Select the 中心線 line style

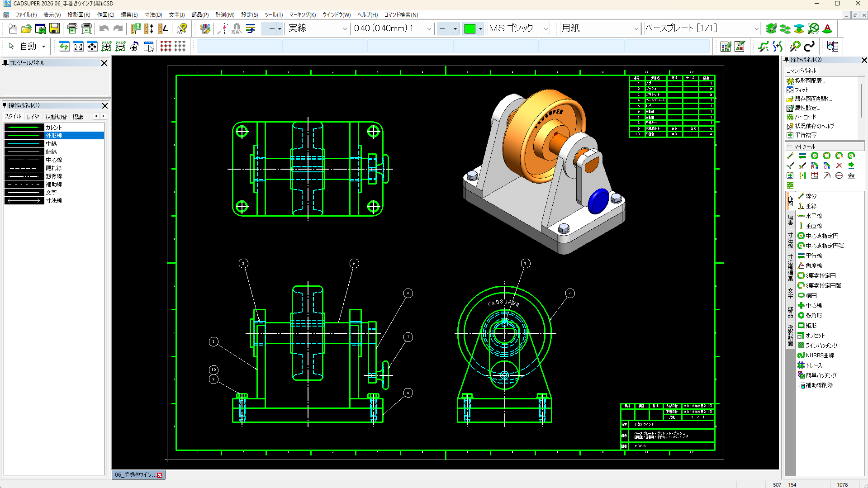point(54,160)
